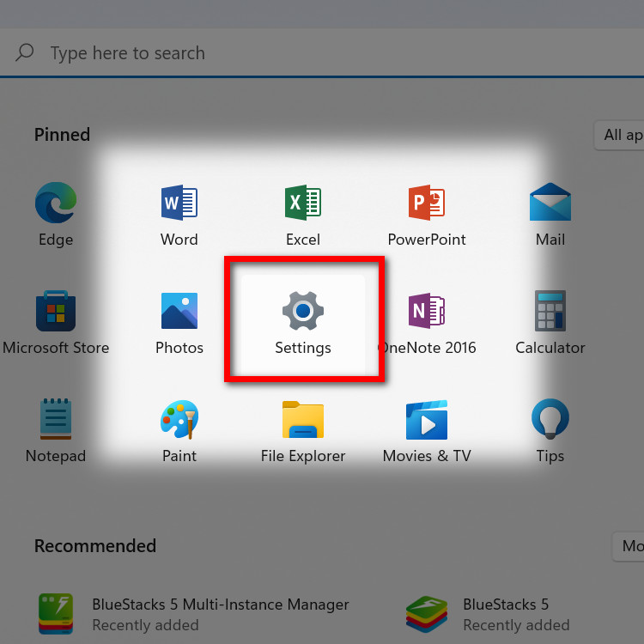Click the search magnifier icon
Screen dimensions: 644x644
24,52
